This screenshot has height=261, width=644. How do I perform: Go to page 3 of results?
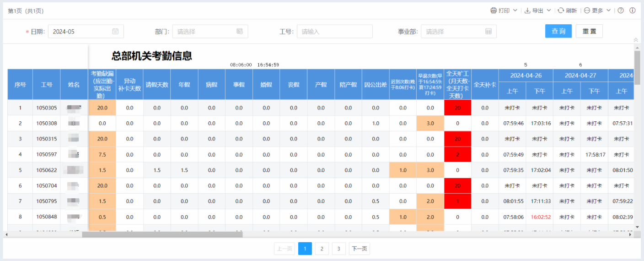click(338, 249)
